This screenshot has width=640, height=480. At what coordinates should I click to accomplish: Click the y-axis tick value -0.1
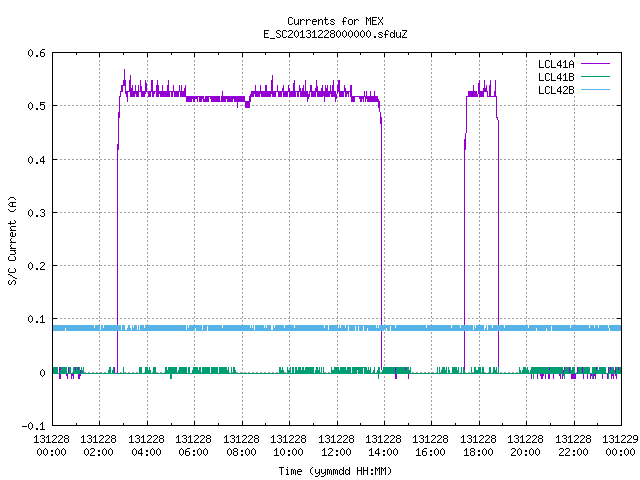tap(33, 426)
